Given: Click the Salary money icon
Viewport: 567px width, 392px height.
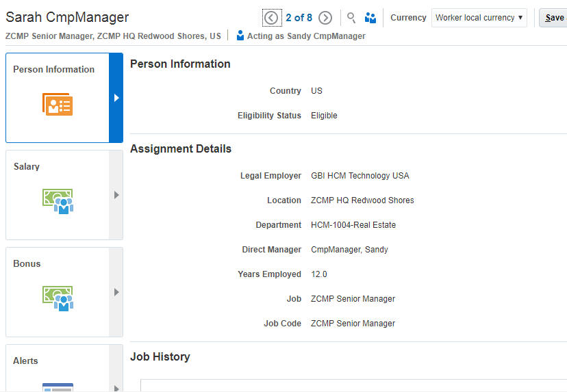Looking at the screenshot, I should [58, 201].
